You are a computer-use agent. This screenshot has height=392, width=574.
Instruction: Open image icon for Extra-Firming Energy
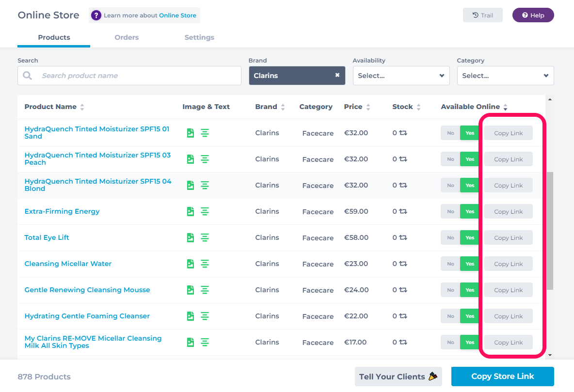pos(191,212)
